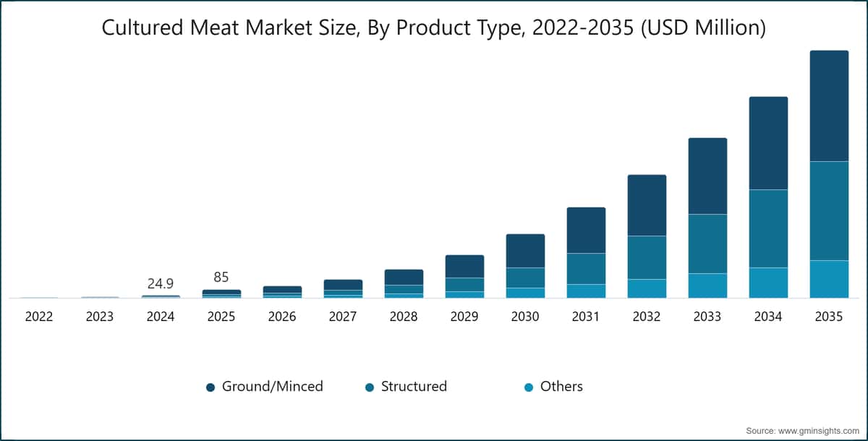Image resolution: width=868 pixels, height=441 pixels.
Task: Click the 2031 Others bar segment
Action: [586, 291]
